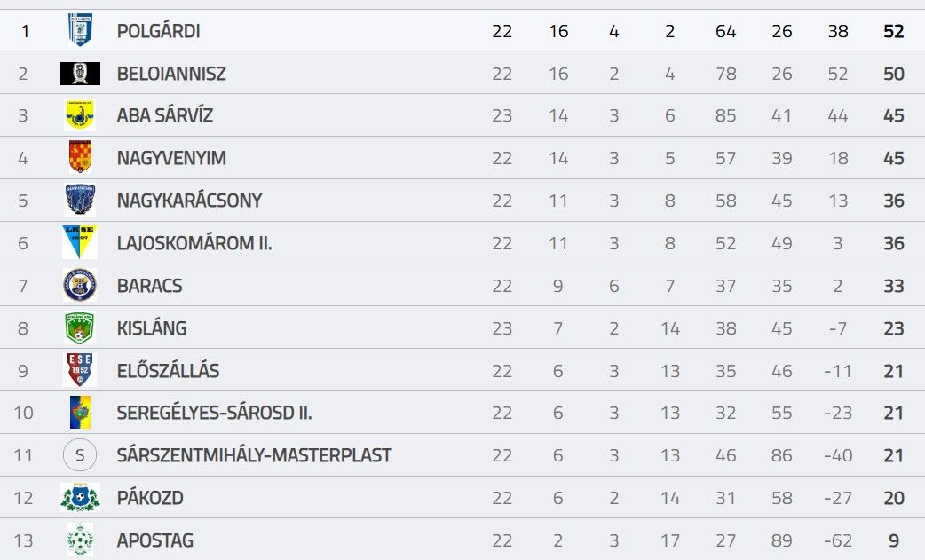This screenshot has height=560, width=925.
Task: Open the Pákozd blue shield logo
Action: pyautogui.click(x=80, y=498)
